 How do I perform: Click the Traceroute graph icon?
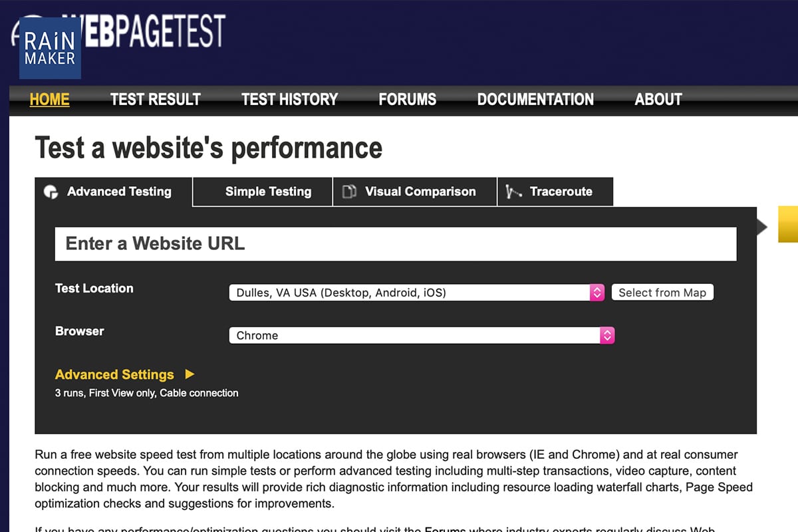click(x=513, y=192)
